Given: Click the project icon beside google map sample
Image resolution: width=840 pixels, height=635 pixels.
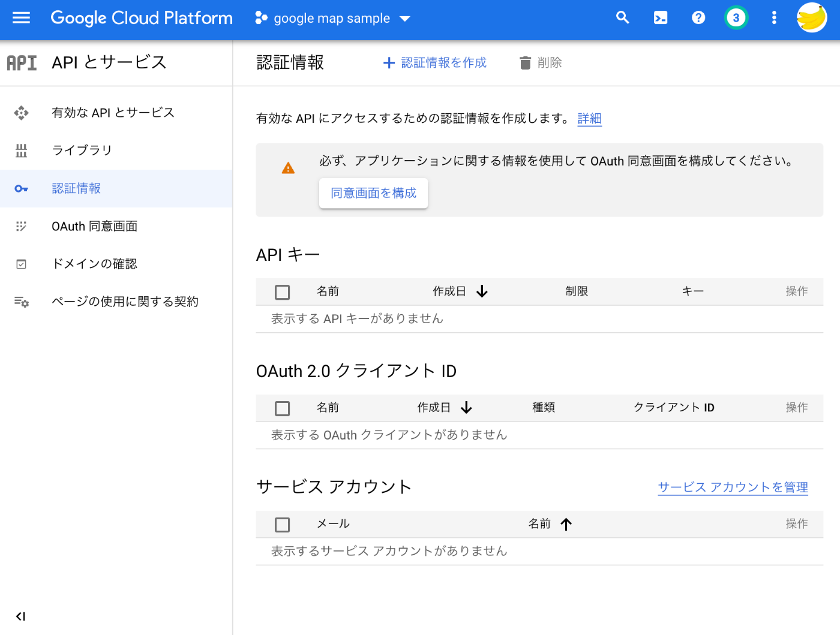Looking at the screenshot, I should coord(261,18).
